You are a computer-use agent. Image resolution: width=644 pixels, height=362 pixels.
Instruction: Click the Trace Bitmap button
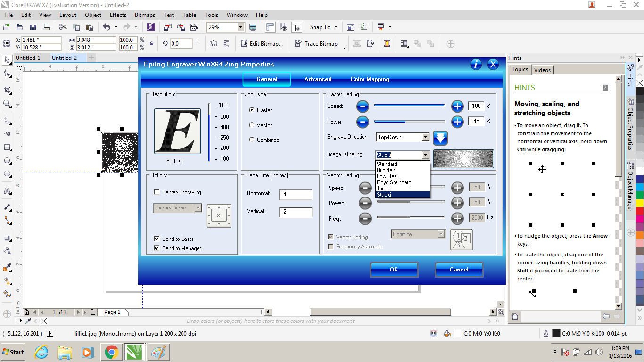point(316,43)
